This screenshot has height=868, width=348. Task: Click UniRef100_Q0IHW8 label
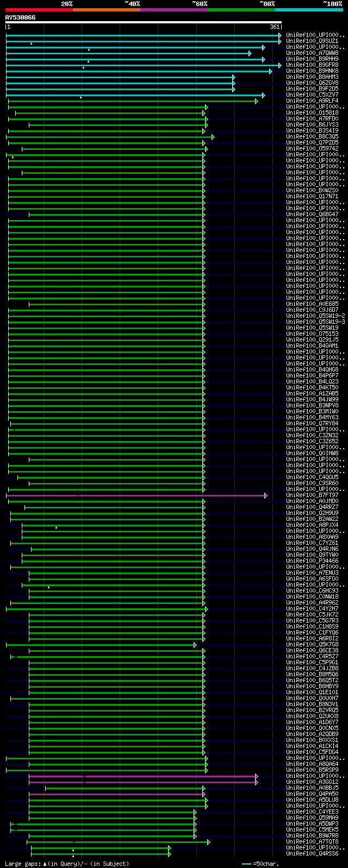tap(312, 453)
